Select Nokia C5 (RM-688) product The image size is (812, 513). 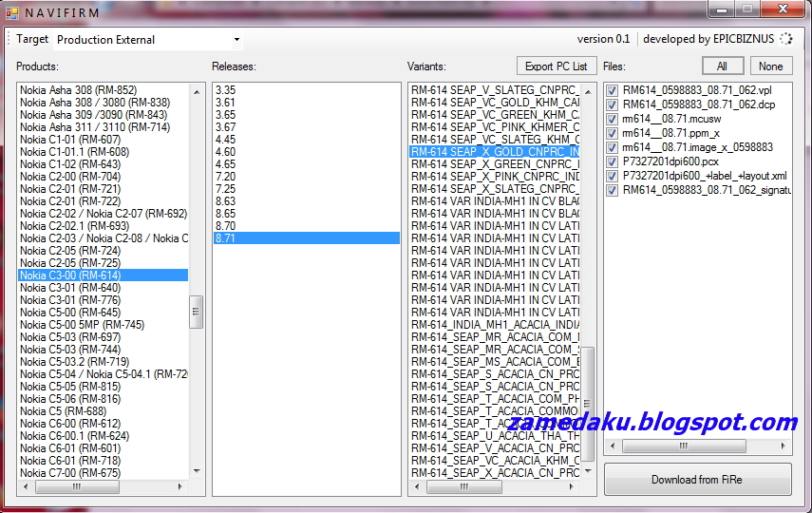(104, 411)
